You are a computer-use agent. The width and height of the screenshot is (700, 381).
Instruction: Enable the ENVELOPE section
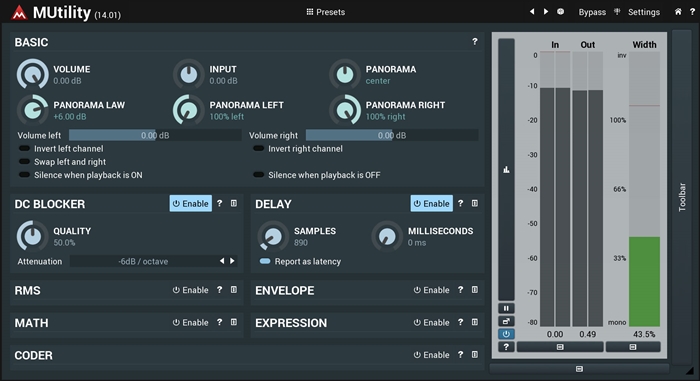coord(432,290)
